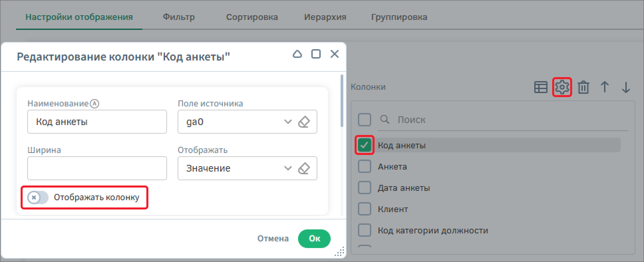
Task: Select the Код категории должности row text
Action: (433, 230)
